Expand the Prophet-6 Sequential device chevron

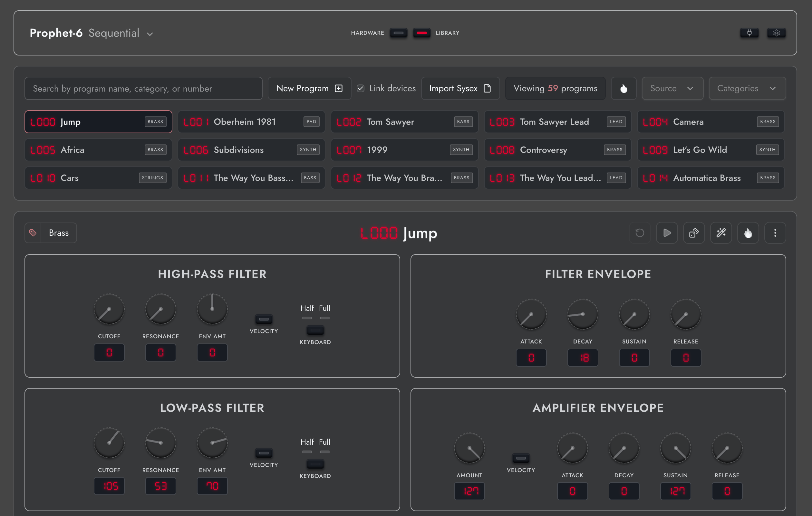pos(150,34)
